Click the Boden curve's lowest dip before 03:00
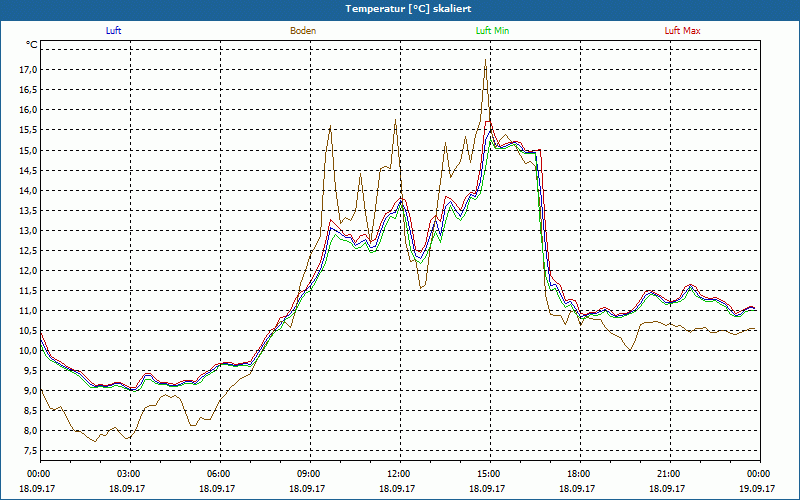Viewport: 800px width, 500px height. 95,441
